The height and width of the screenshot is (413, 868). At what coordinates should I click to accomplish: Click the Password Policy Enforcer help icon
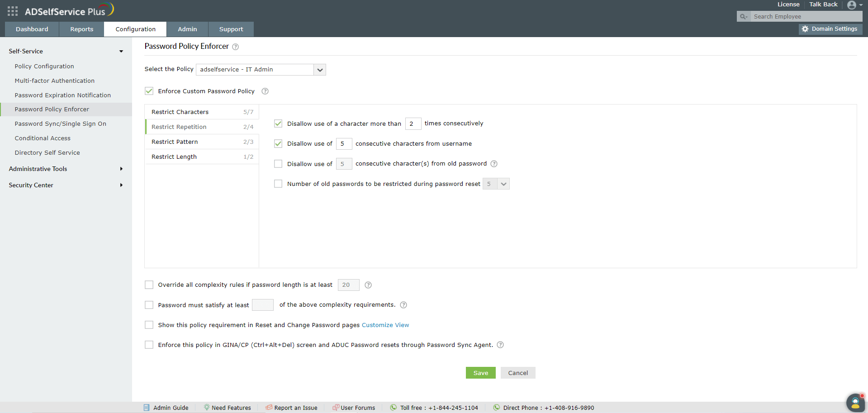tap(235, 47)
